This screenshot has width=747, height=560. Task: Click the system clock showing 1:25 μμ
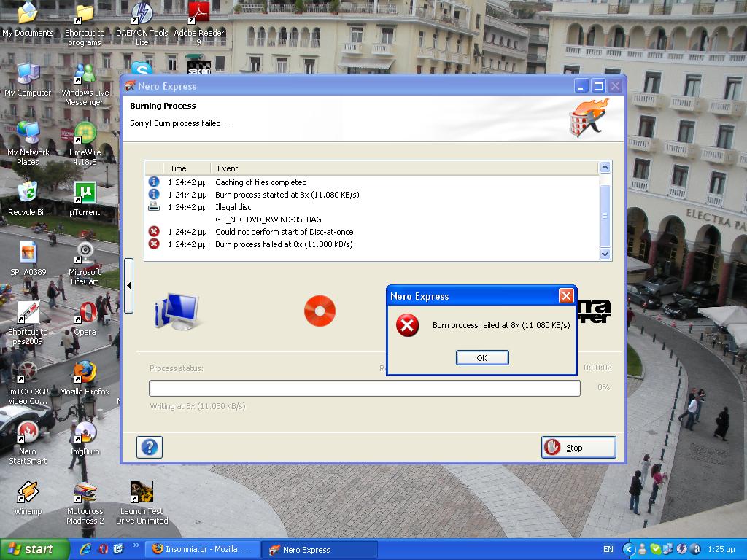(721, 550)
